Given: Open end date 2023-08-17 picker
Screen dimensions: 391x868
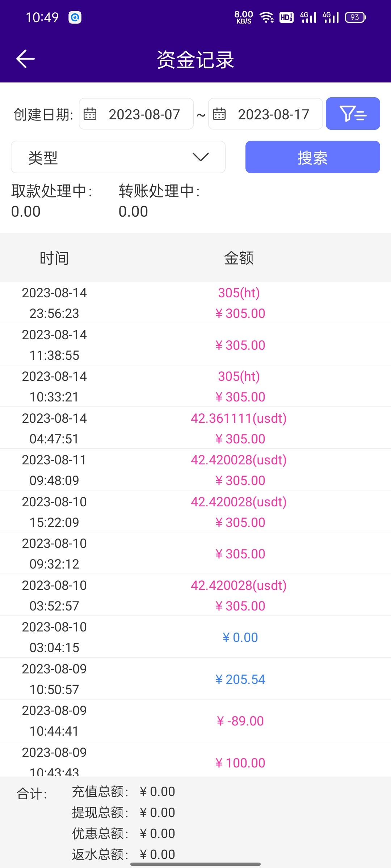Looking at the screenshot, I should tap(273, 114).
